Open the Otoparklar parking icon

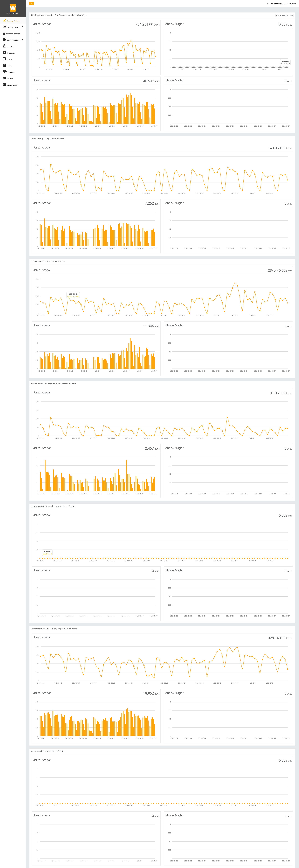tap(4, 53)
